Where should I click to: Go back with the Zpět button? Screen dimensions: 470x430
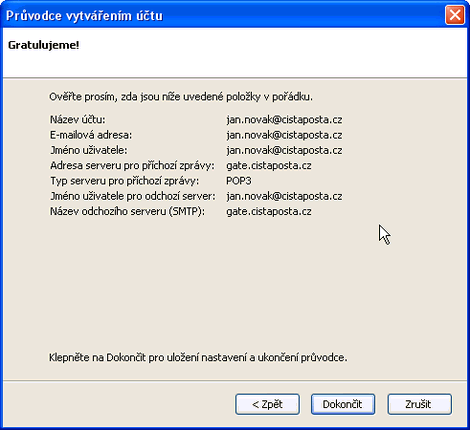point(267,404)
